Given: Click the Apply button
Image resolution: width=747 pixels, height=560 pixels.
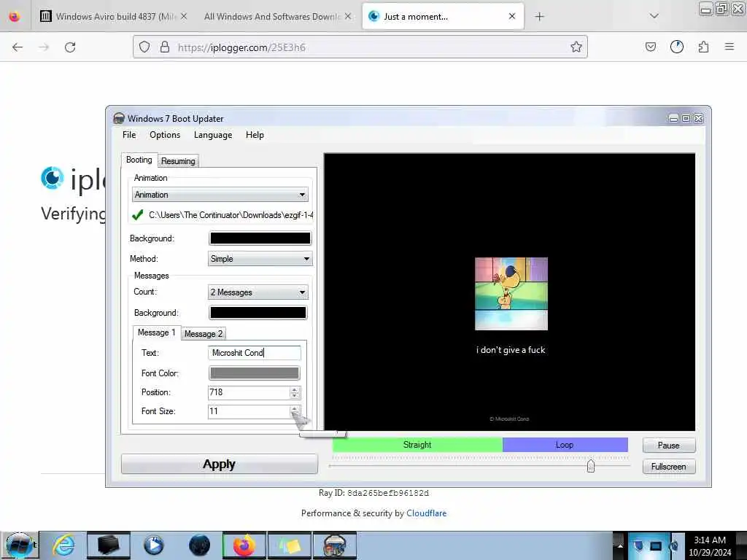Looking at the screenshot, I should coord(219,464).
